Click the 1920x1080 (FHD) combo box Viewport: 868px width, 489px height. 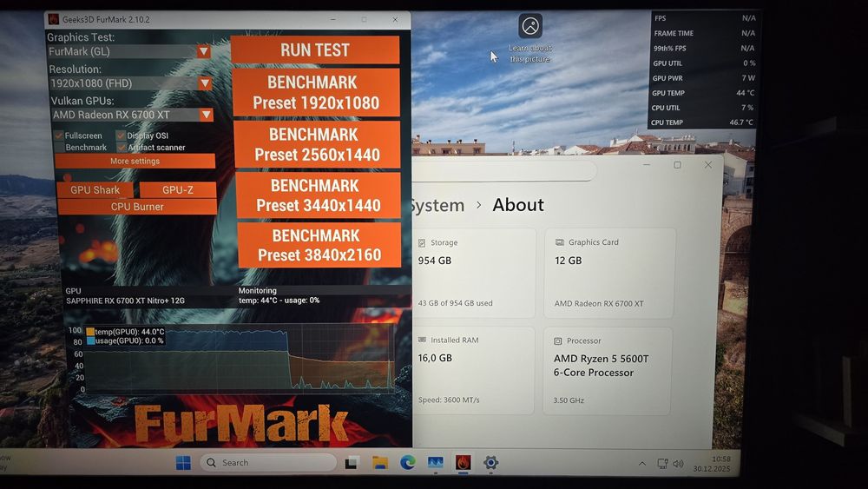click(131, 83)
